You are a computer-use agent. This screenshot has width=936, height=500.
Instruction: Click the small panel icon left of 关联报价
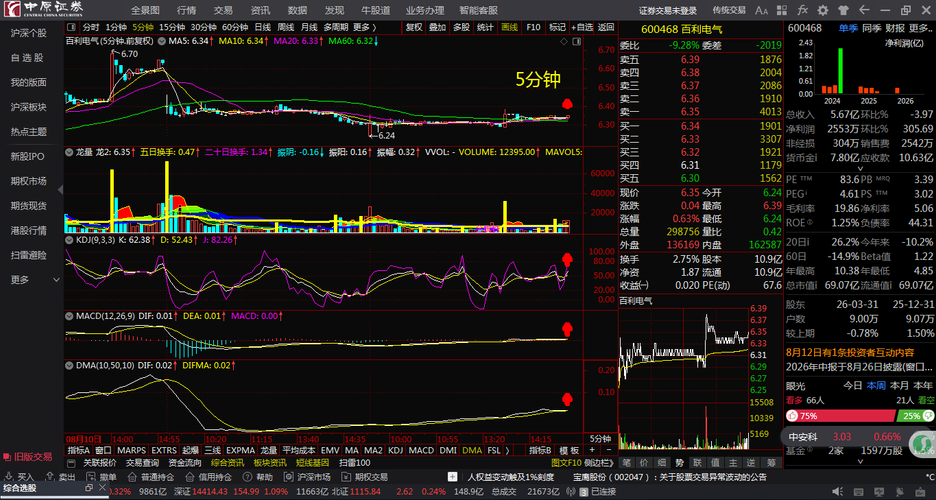click(71, 463)
